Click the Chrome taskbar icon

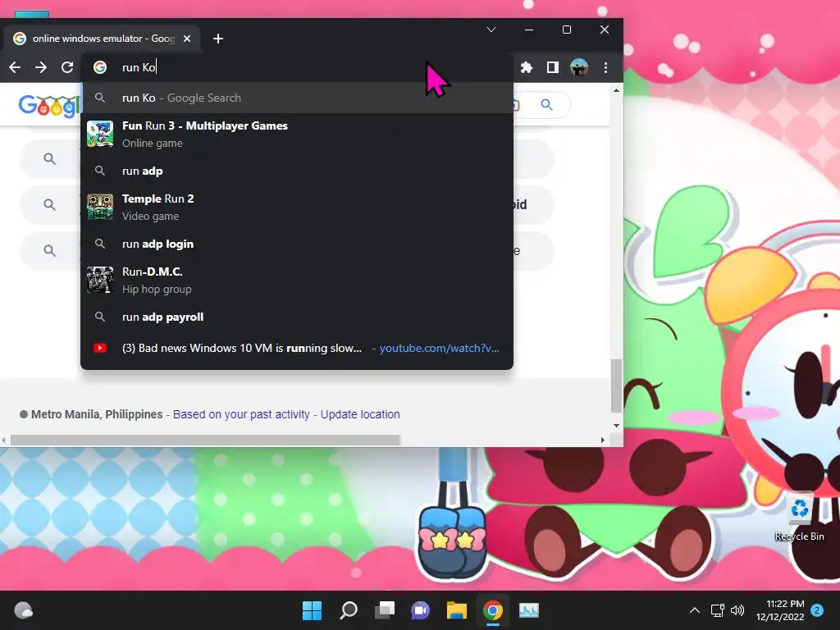tap(493, 610)
